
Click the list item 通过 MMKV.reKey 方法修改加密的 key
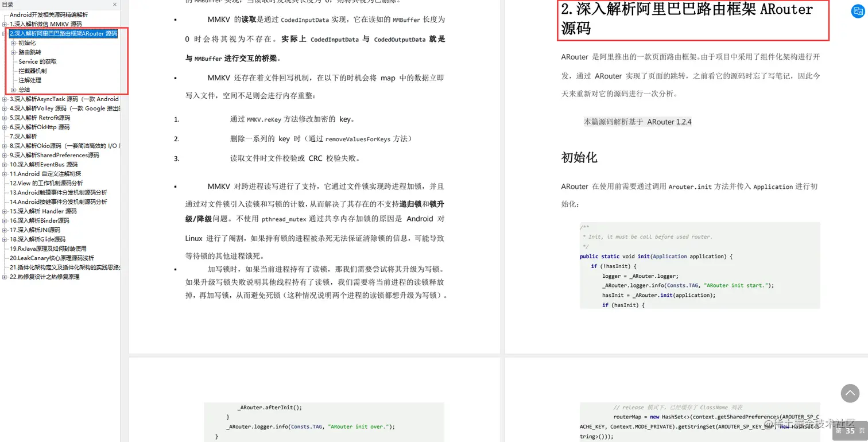point(292,119)
